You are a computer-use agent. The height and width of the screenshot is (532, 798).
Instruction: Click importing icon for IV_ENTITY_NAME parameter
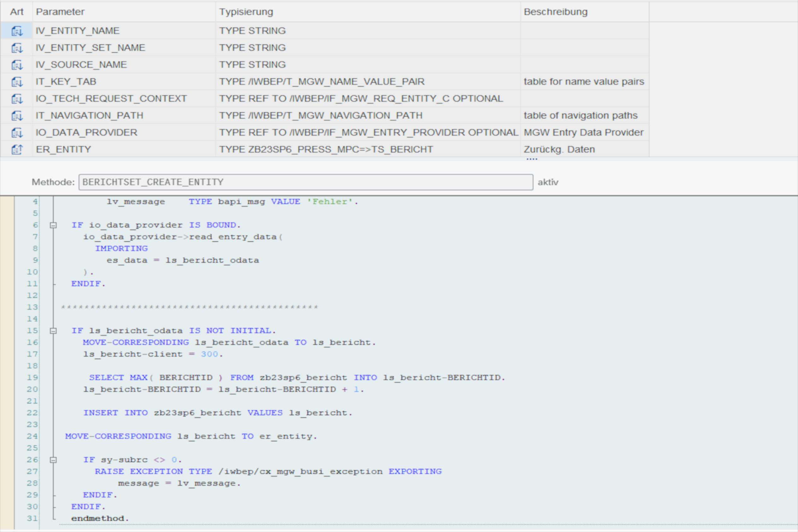17,31
